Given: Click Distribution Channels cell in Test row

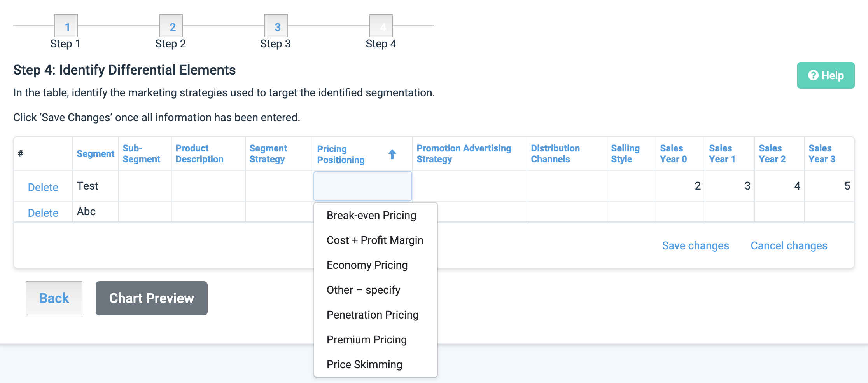Looking at the screenshot, I should coord(567,186).
